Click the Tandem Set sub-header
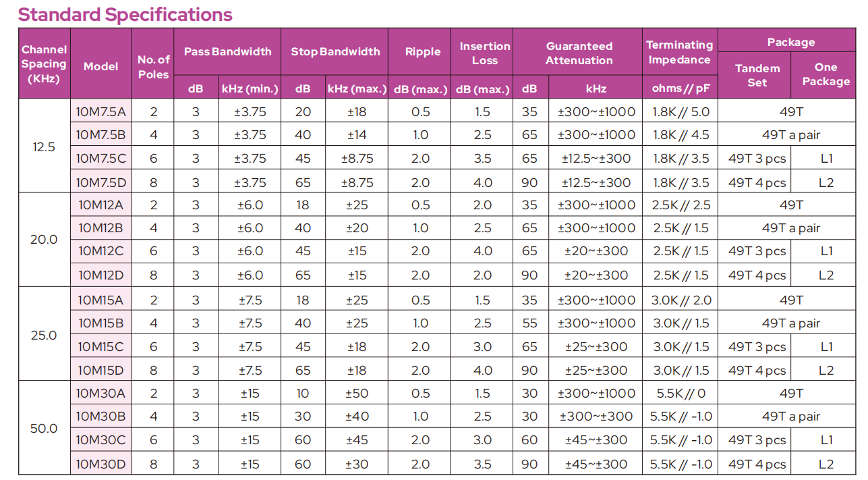 [757, 75]
